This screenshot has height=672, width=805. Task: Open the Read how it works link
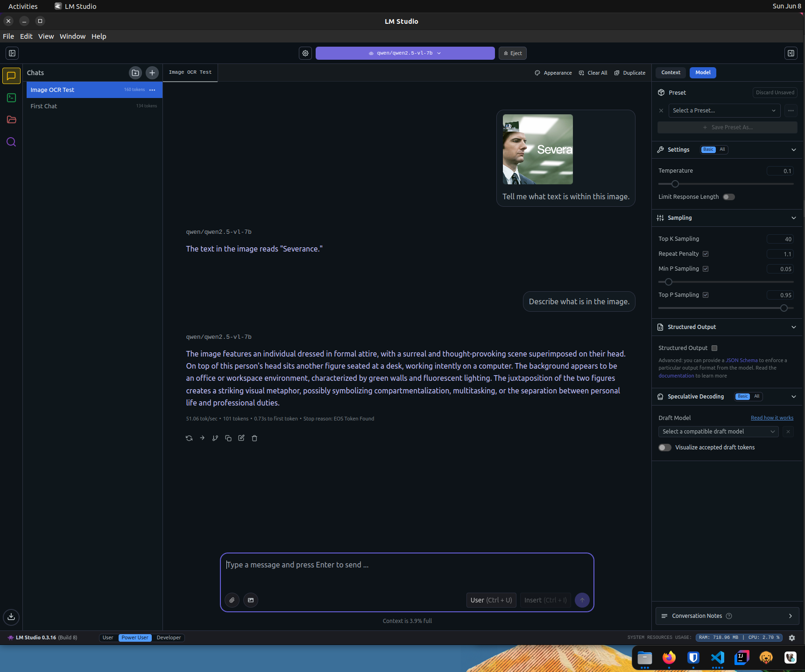(x=772, y=418)
